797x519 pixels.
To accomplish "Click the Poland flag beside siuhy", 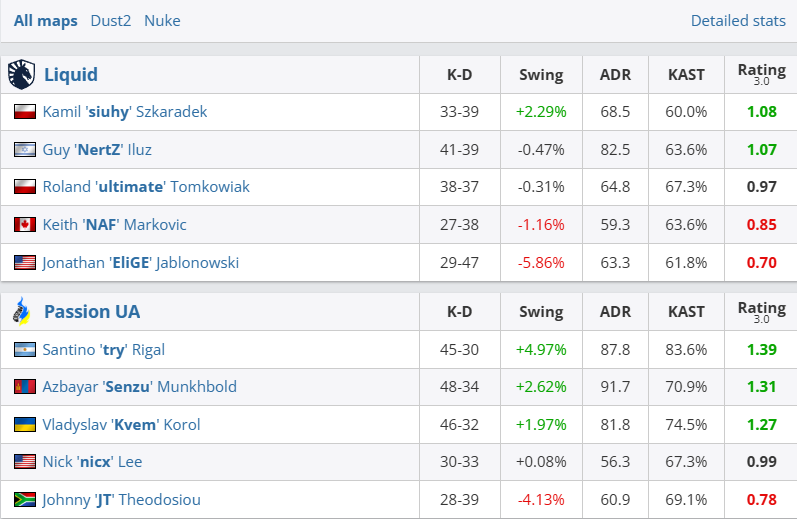I will (25, 112).
